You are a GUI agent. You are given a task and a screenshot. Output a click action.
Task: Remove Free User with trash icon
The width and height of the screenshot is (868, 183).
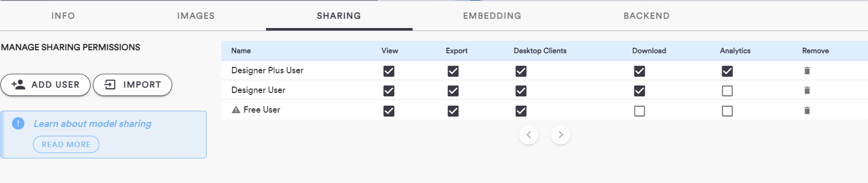tap(807, 110)
